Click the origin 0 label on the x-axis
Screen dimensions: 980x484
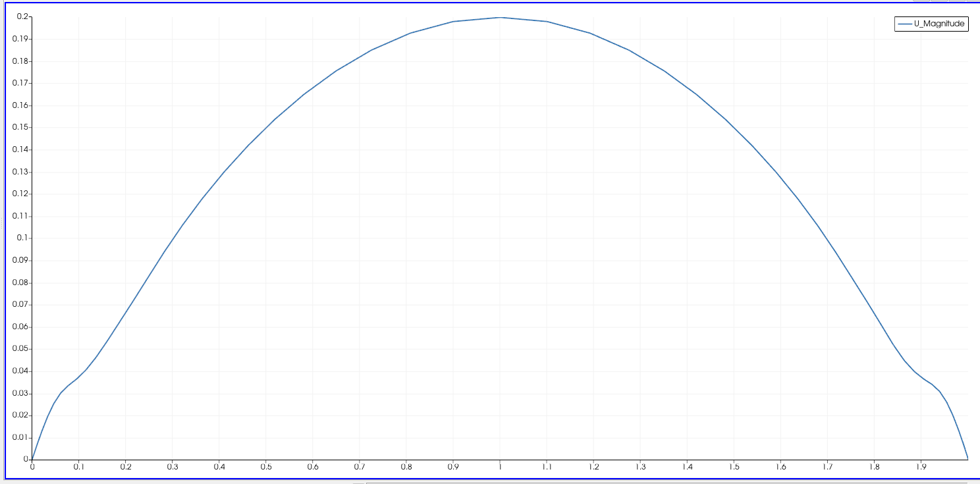[x=32, y=467]
